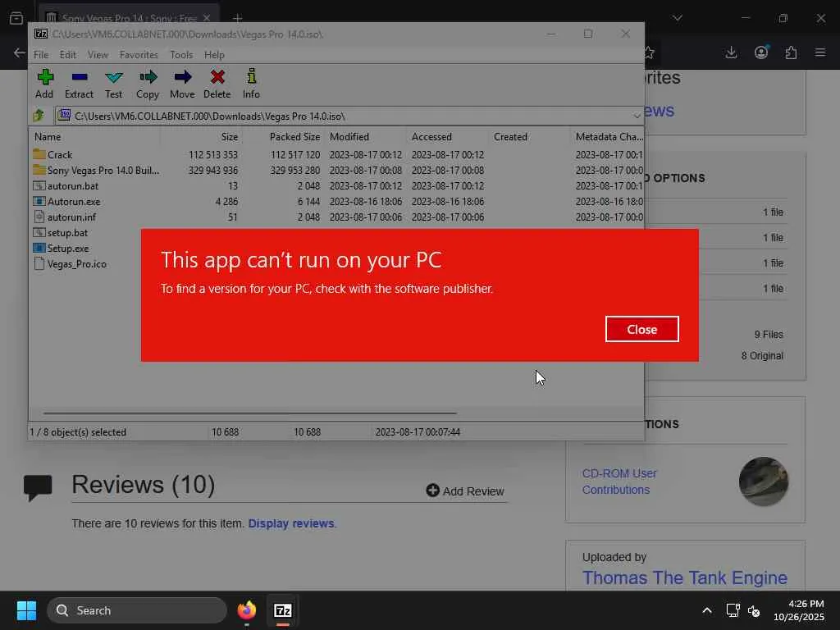Click the file list horizontal scrollbar

[249, 413]
